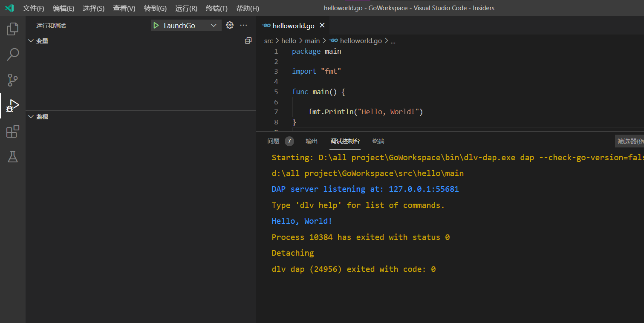
Task: Collapse all variables icon
Action: [248, 40]
